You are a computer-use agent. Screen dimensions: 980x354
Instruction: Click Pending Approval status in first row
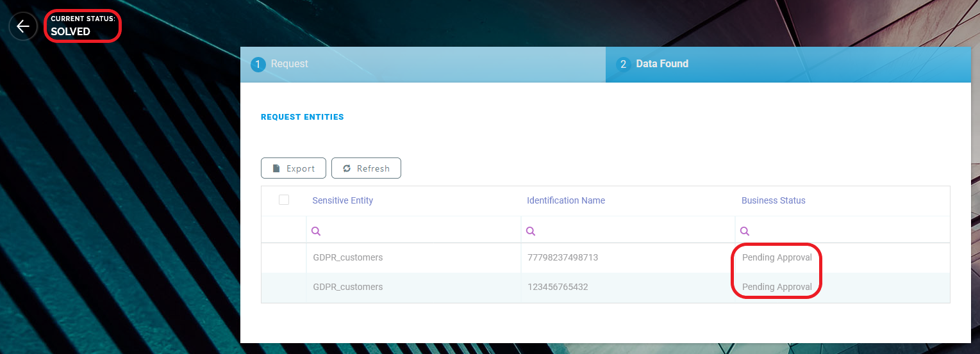777,257
